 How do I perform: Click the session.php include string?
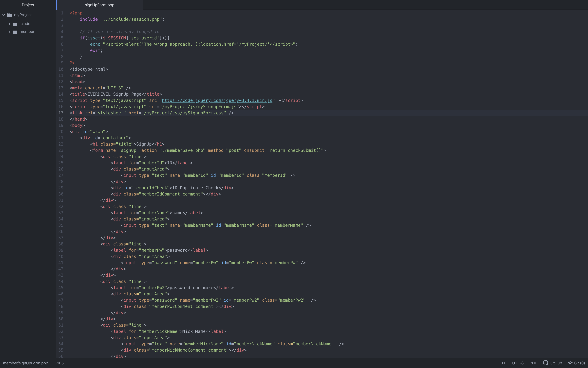pyautogui.click(x=131, y=19)
